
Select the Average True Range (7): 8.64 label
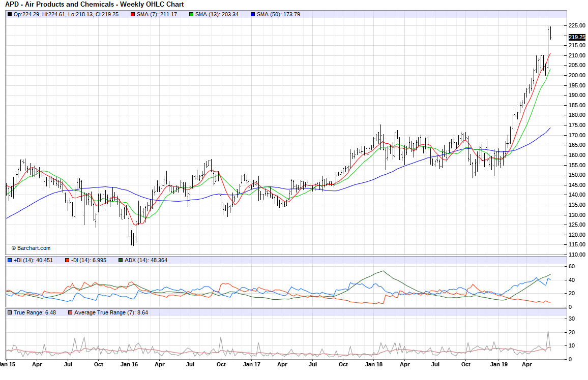111,312
